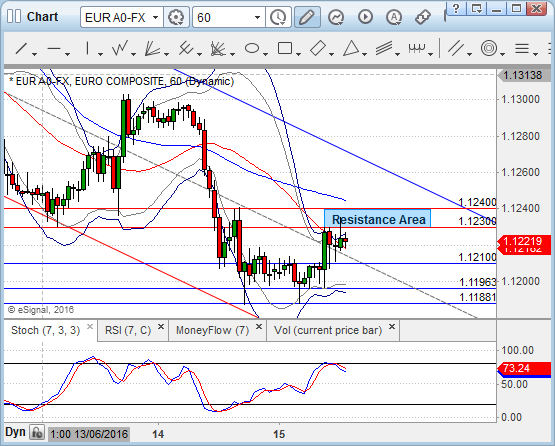Click the bar replay play icon
This screenshot has height=446, width=555.
365,17
